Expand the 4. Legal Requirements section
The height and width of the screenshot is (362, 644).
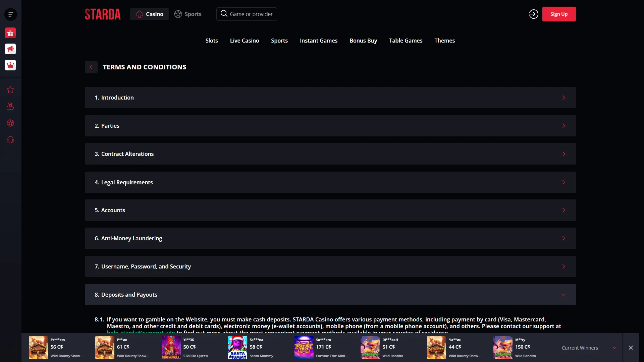click(x=330, y=182)
